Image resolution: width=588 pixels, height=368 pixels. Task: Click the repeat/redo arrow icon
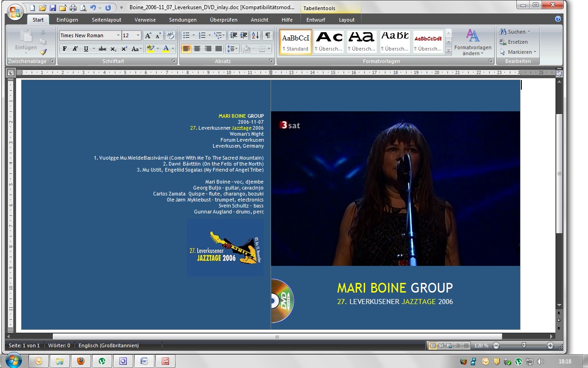[108, 8]
